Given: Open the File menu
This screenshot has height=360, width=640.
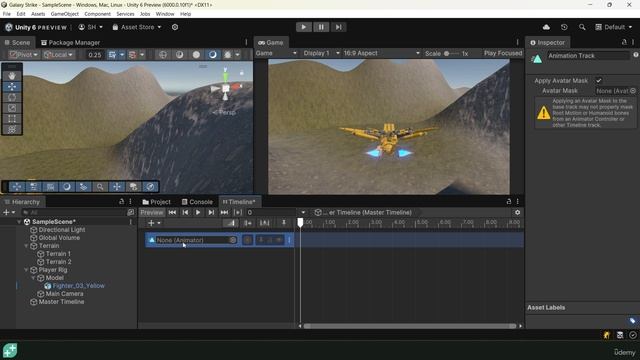Looking at the screenshot, I should [x=7, y=14].
